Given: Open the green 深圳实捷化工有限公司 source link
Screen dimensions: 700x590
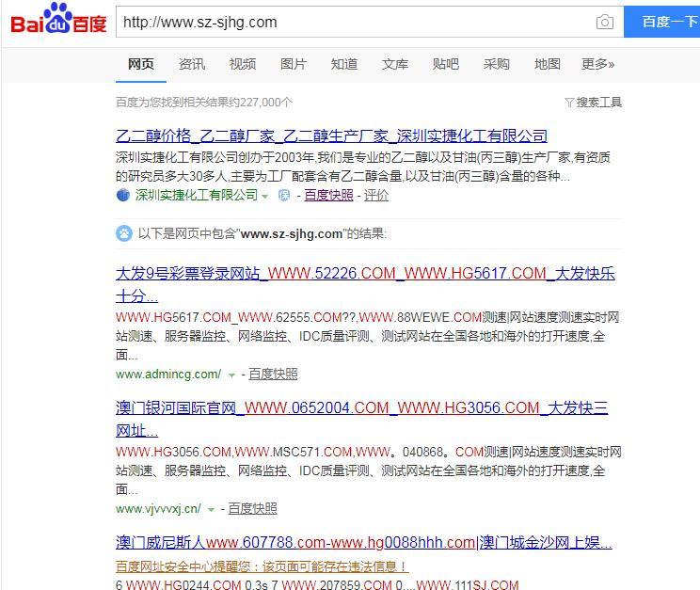Looking at the screenshot, I should 197,195.
